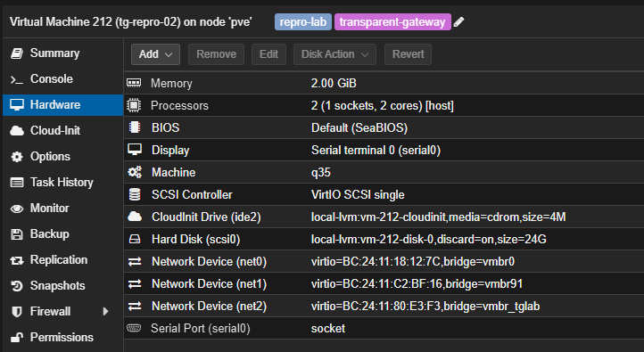The height and width of the screenshot is (352, 644).
Task: Select the Machine 'q35' value
Action: (321, 172)
